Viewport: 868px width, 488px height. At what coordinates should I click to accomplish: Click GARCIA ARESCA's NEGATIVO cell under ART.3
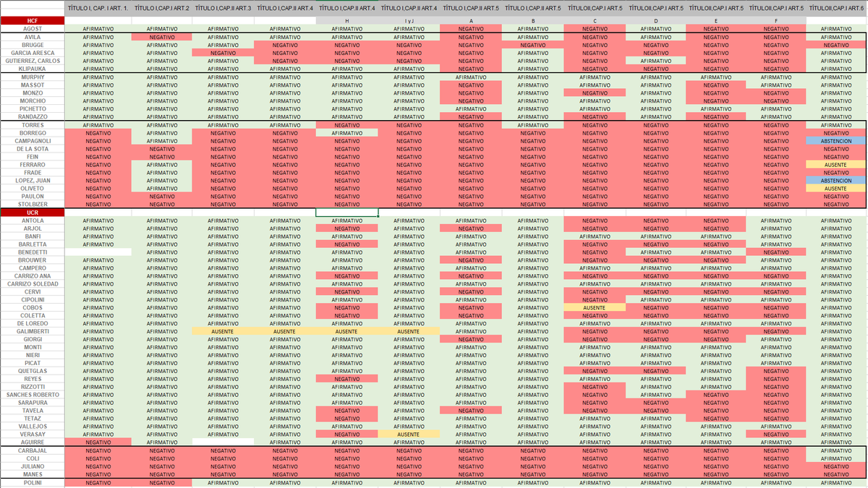point(223,53)
